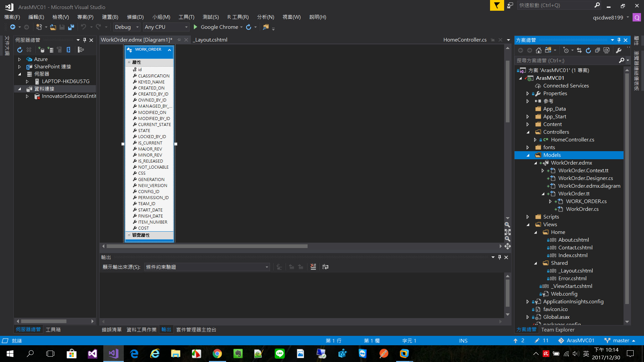Viewport: 644px width, 362px height.
Task: Click the diagram horizontal scrollbar thumb
Action: coord(207,246)
